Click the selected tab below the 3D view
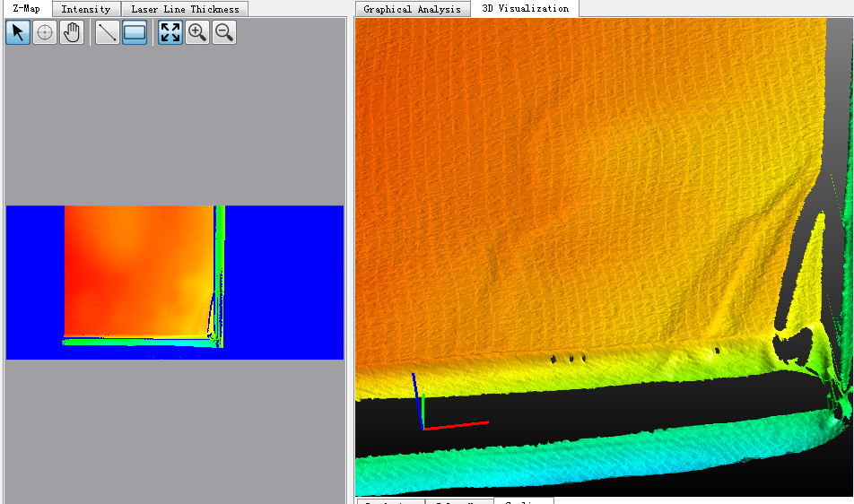The image size is (854, 504). [523, 501]
